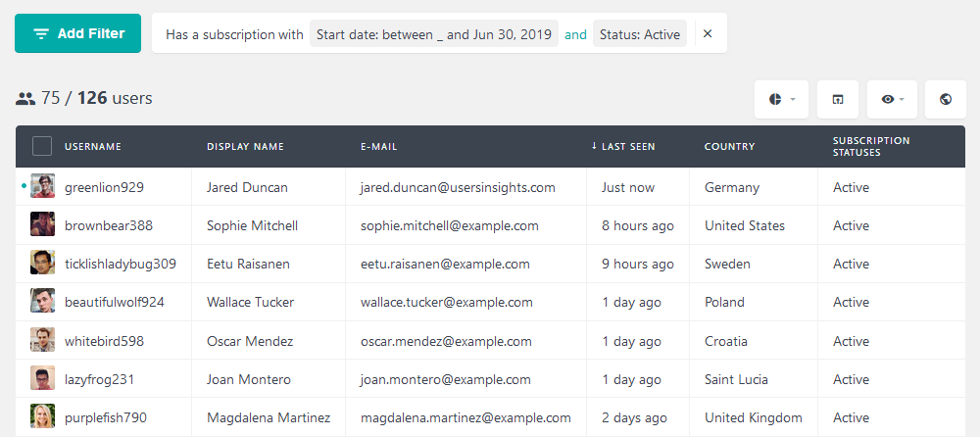This screenshot has width=980, height=437.
Task: Click the email joan.montero@example.com
Action: 446,379
